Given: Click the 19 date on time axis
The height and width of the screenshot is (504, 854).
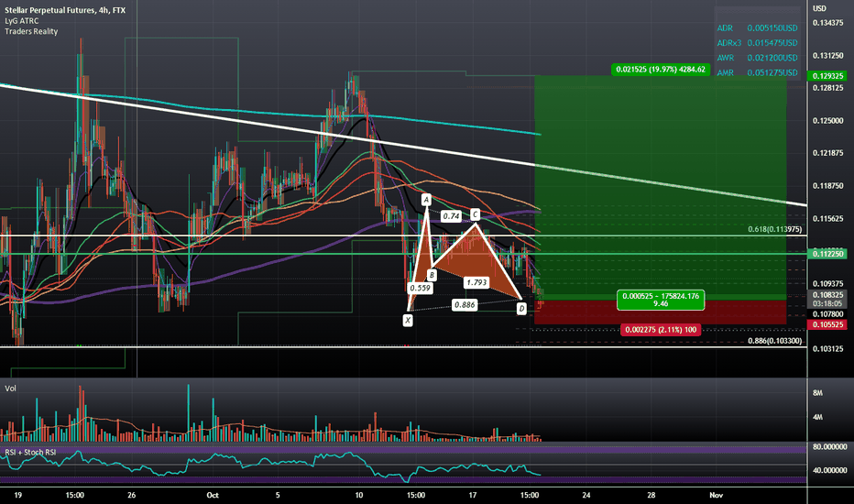Looking at the screenshot, I should (18, 495).
